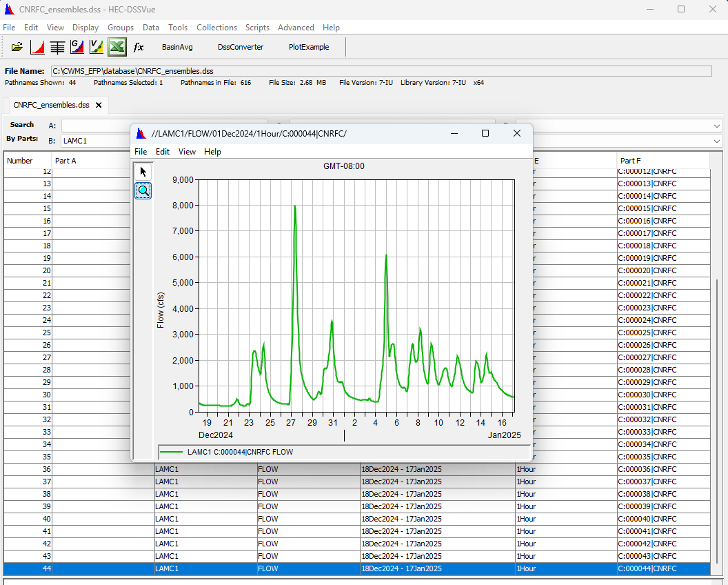Open the Scripts menu
The height and width of the screenshot is (585, 728).
(257, 28)
